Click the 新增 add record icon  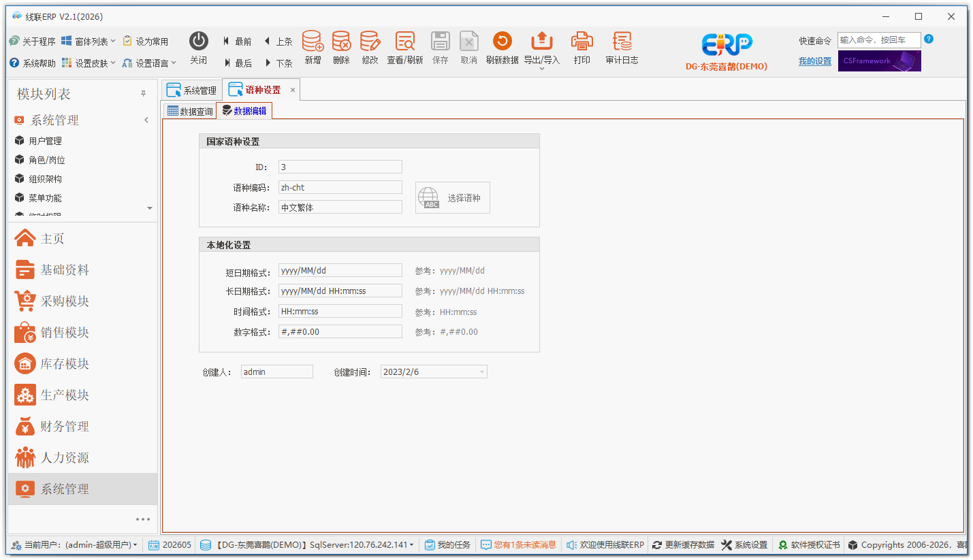(313, 42)
